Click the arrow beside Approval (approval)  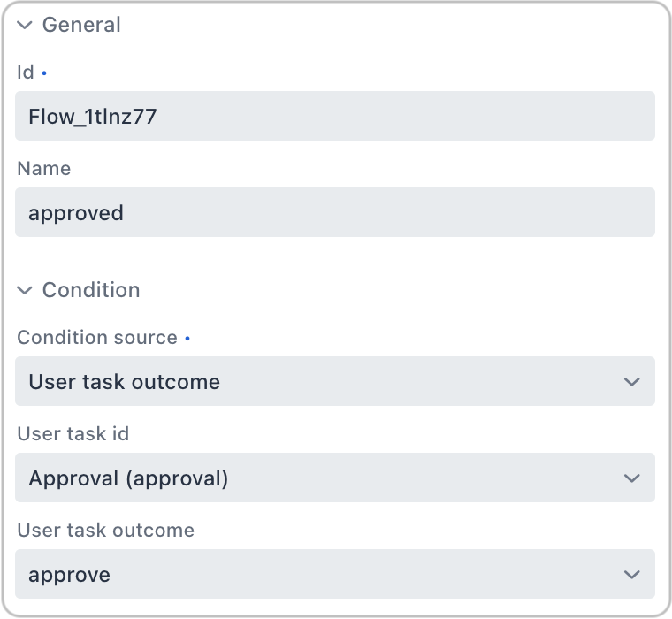coord(631,478)
